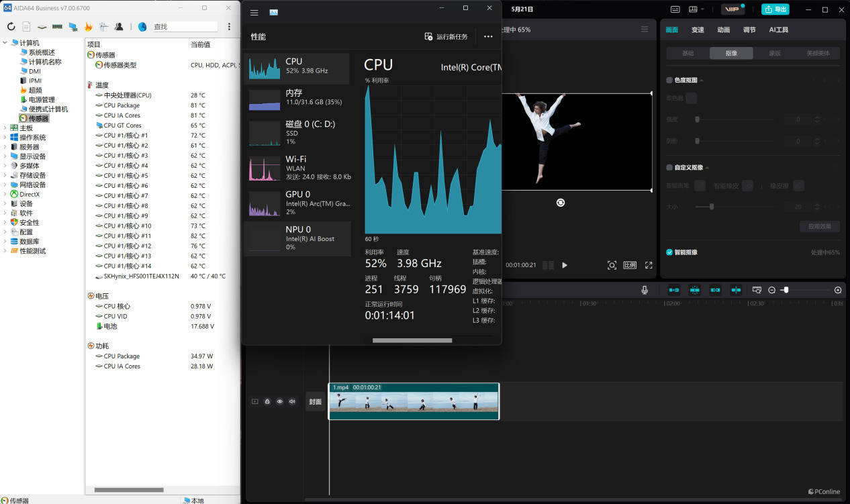The image size is (850, 504).
Task: Expand the 主板 tree node
Action: [x=5, y=128]
